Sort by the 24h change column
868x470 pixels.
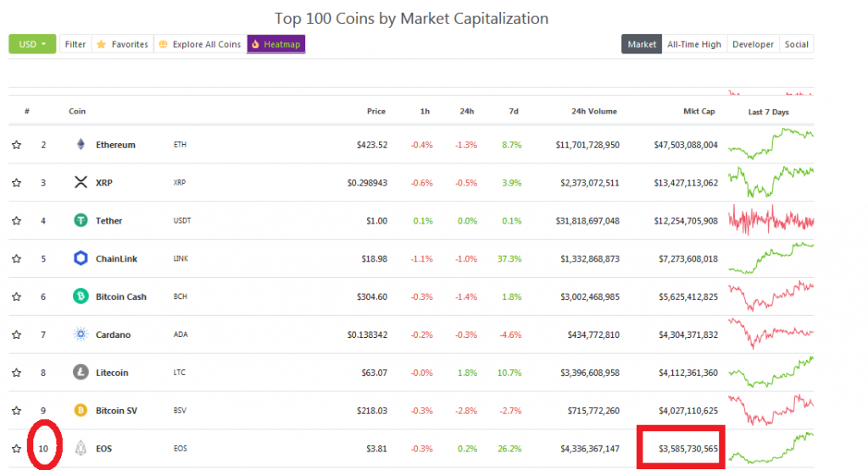[x=467, y=111]
